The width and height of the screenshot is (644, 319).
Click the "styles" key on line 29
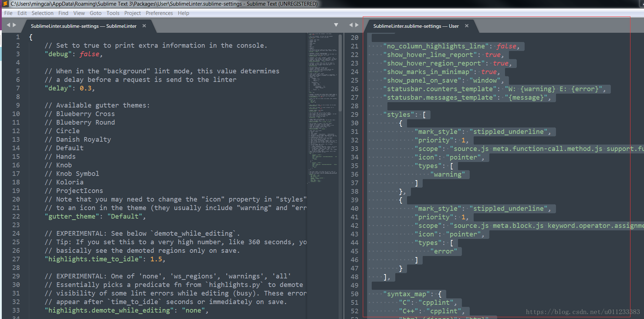point(399,115)
